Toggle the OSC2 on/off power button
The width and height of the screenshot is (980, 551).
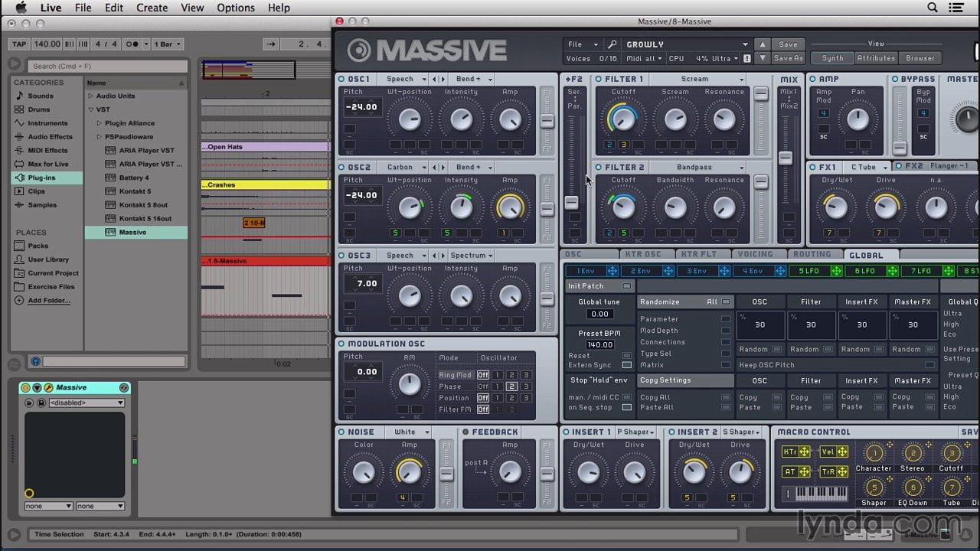pos(341,167)
